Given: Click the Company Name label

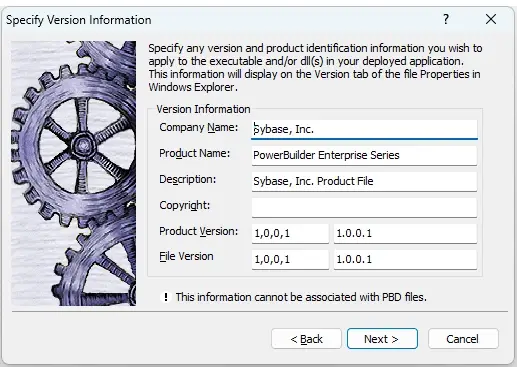Looking at the screenshot, I should coord(199,127).
